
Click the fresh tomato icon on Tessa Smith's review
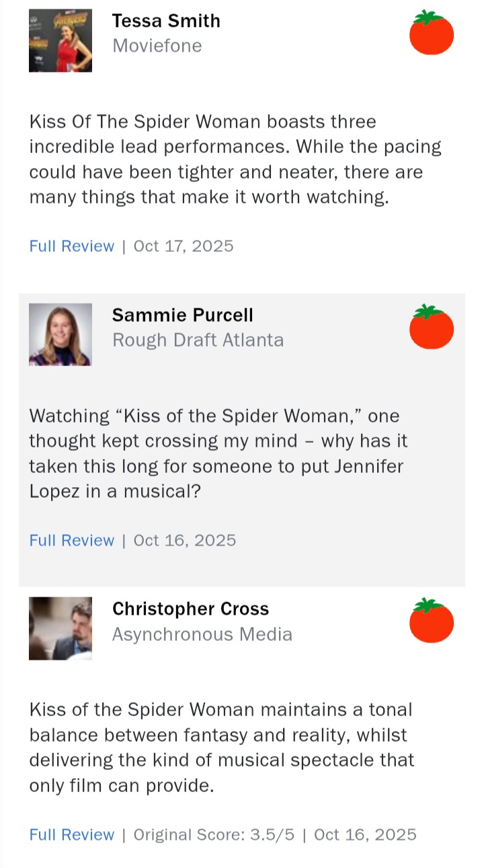pos(432,33)
